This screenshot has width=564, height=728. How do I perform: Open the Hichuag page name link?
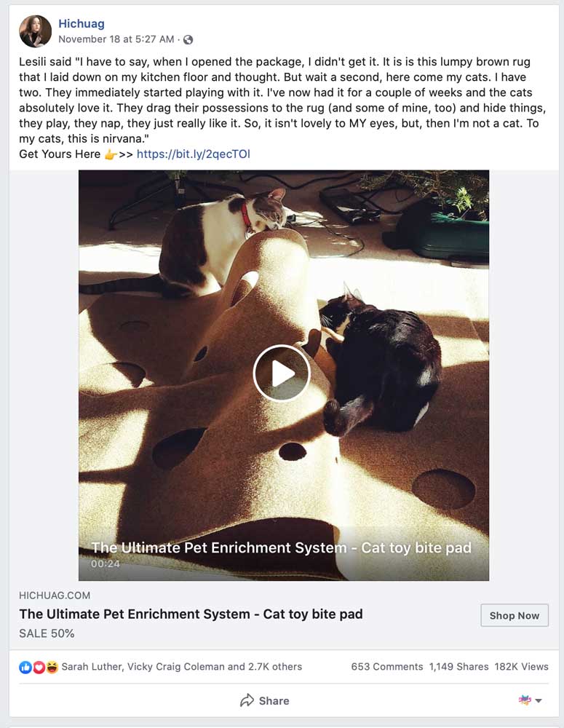(x=82, y=24)
